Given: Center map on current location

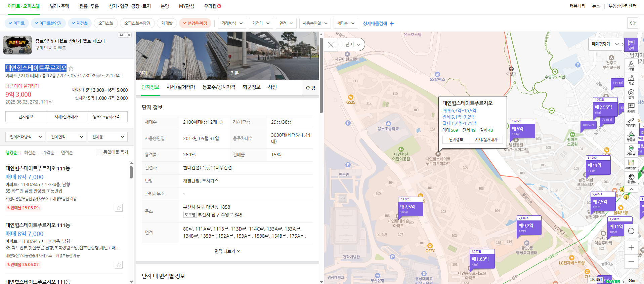Looking at the screenshot, I should pos(631,231).
